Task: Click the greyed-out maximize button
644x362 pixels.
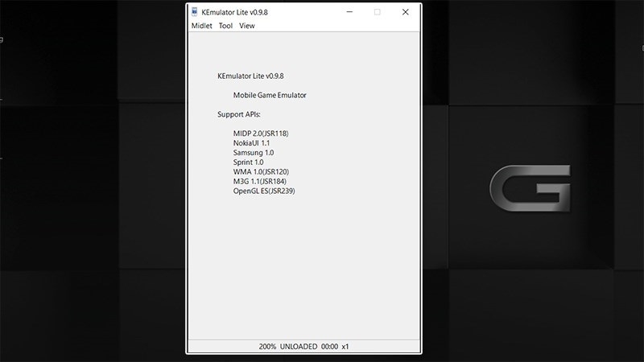Action: tap(378, 12)
